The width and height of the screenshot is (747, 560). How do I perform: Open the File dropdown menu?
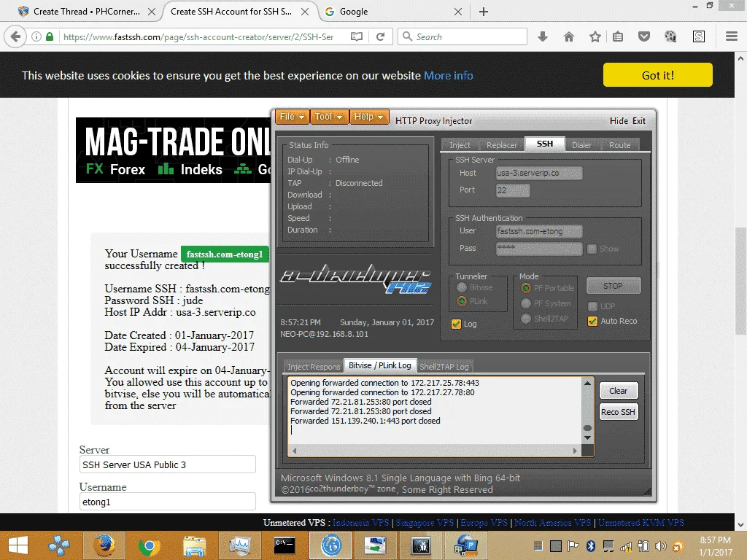pos(292,117)
